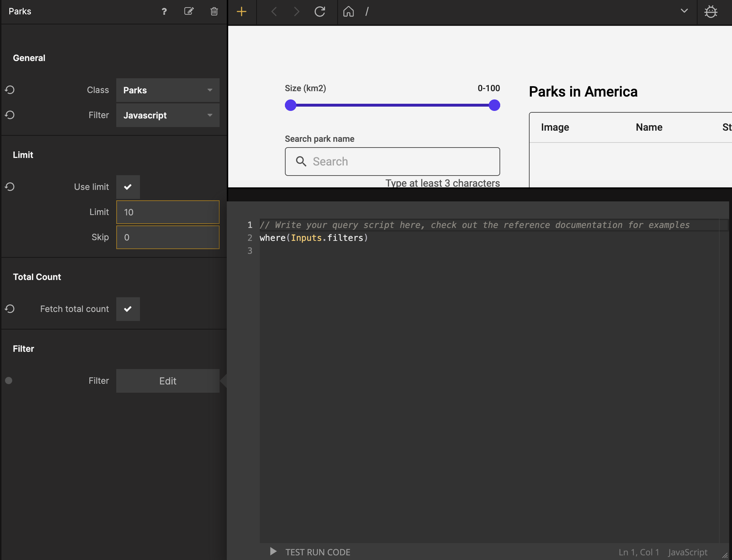
Task: Click the middle of Size slider track
Action: (x=393, y=105)
